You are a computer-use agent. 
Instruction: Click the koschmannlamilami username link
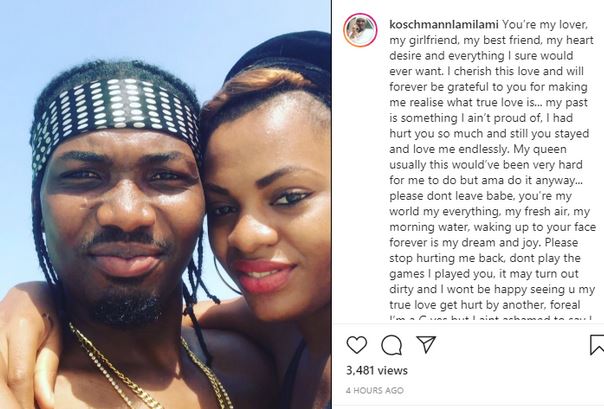[x=444, y=25]
